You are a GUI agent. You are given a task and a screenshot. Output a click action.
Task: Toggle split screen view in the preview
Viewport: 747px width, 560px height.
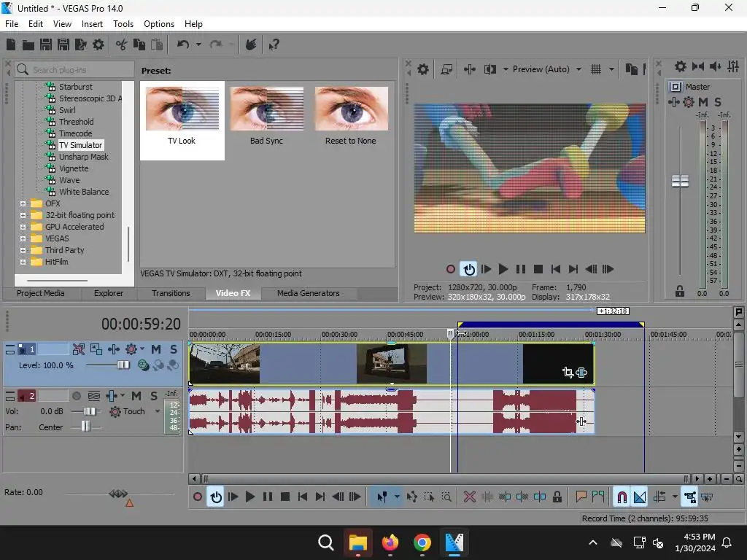(x=490, y=69)
